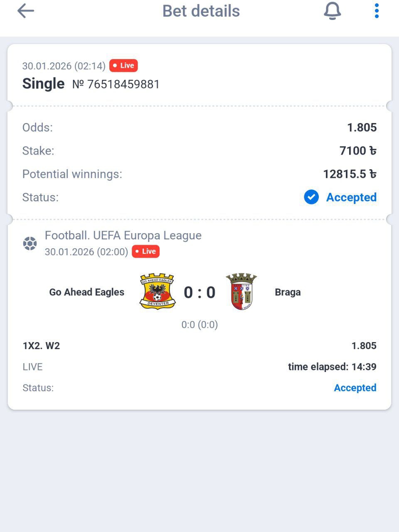This screenshot has height=532, width=399.
Task: Click the lower Accepted event status
Action: click(355, 388)
